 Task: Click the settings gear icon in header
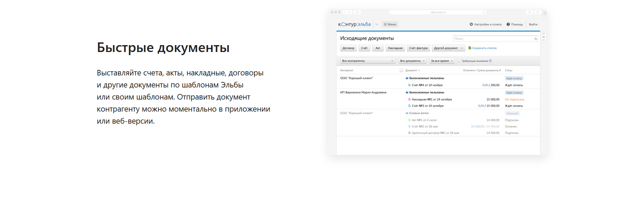(471, 24)
